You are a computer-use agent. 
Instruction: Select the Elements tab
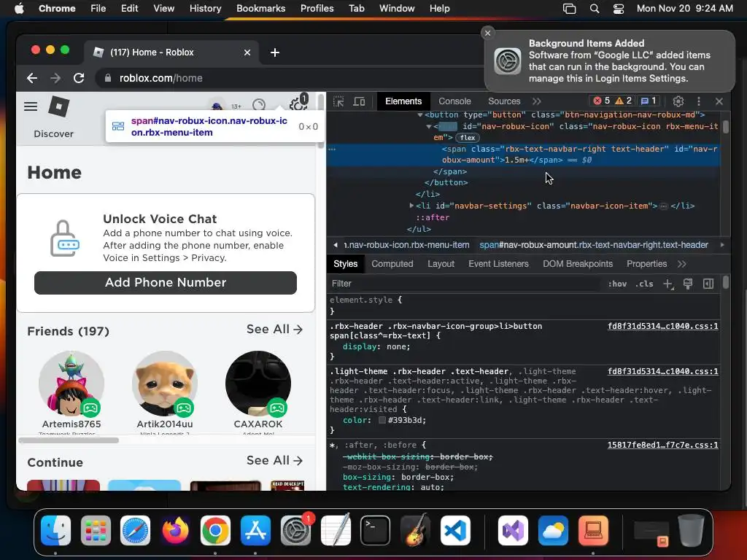pos(403,101)
